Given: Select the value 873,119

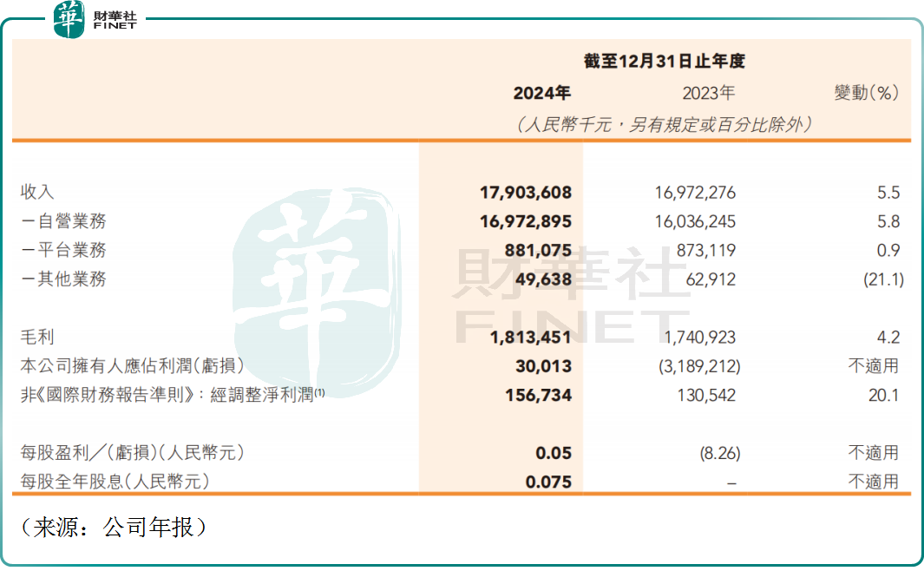Looking at the screenshot, I should 706,251.
